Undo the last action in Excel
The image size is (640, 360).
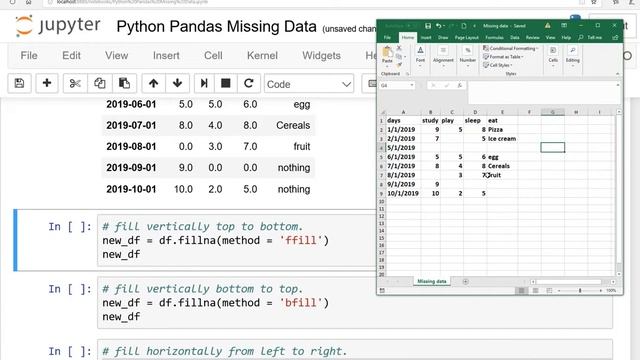point(438,26)
